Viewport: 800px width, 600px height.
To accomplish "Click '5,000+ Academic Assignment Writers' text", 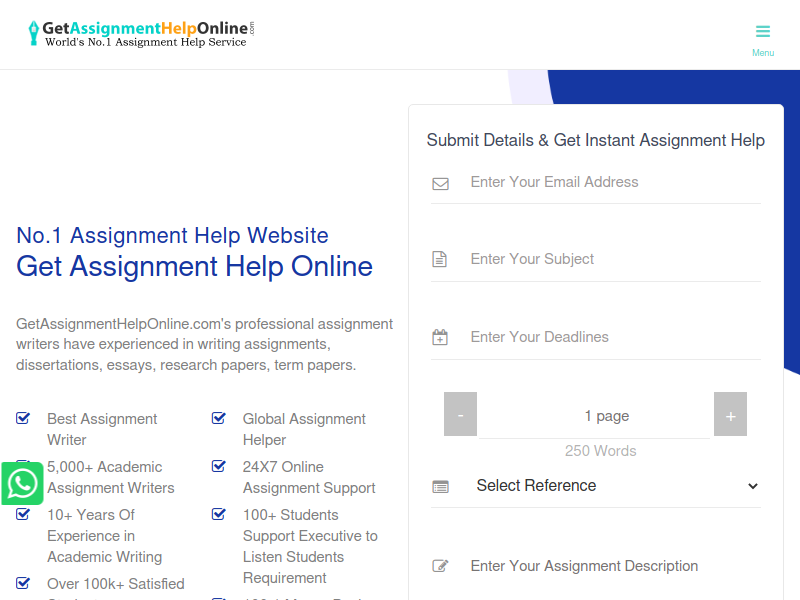I will pos(111,477).
